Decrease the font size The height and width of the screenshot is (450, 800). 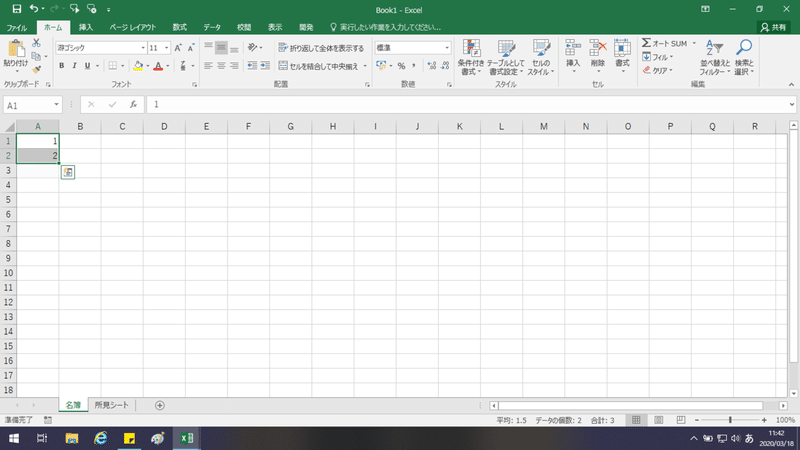click(191, 48)
